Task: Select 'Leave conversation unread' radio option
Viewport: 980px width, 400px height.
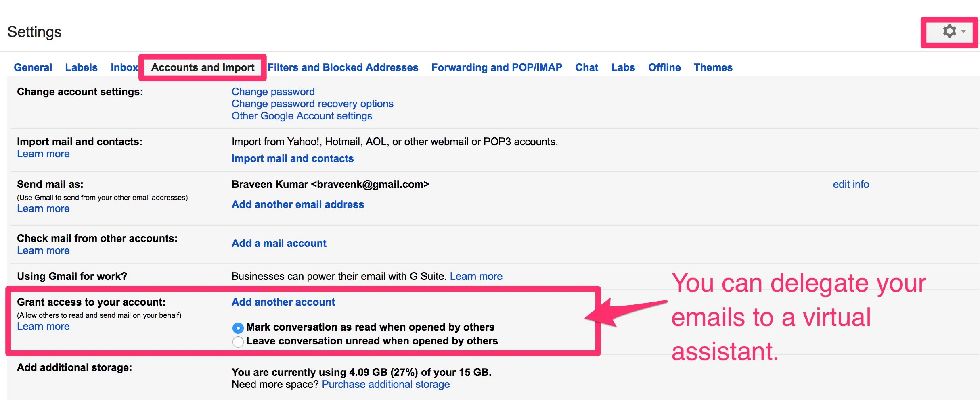Action: pos(238,342)
